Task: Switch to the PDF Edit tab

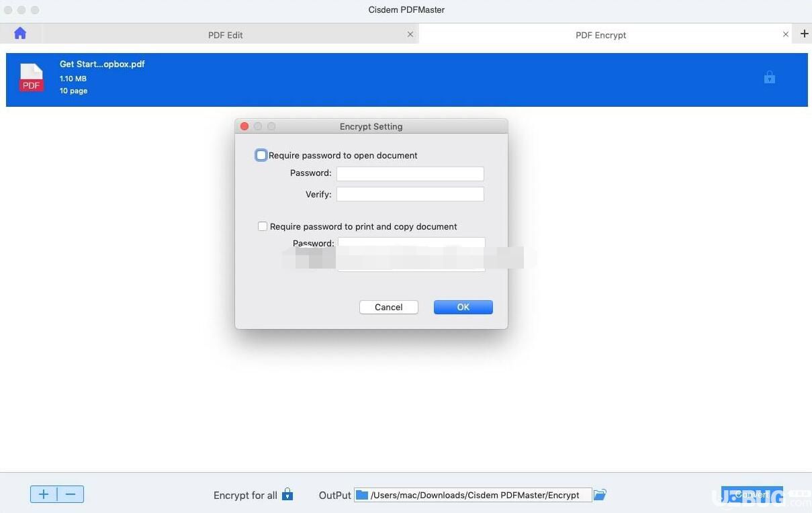Action: point(226,35)
